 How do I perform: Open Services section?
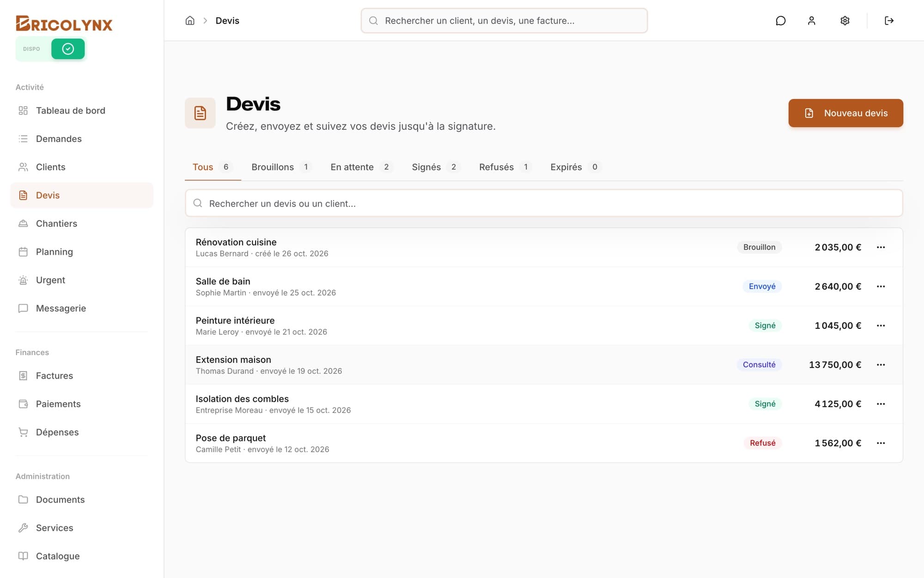82,528
